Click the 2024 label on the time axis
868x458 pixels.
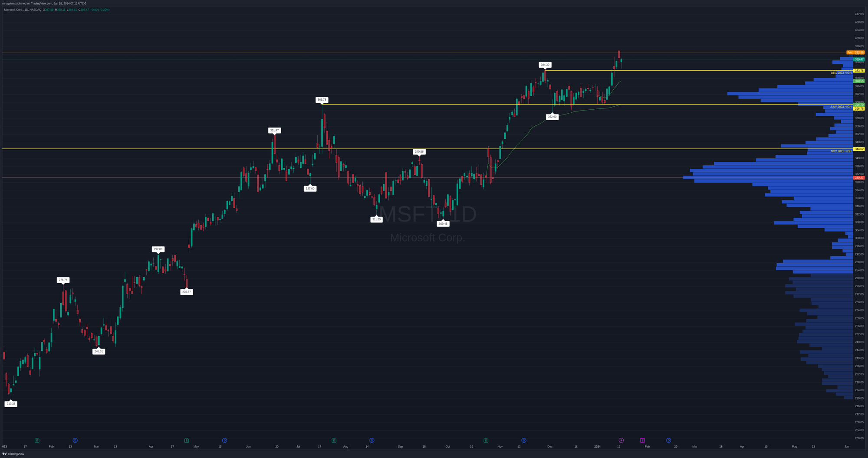click(x=598, y=446)
